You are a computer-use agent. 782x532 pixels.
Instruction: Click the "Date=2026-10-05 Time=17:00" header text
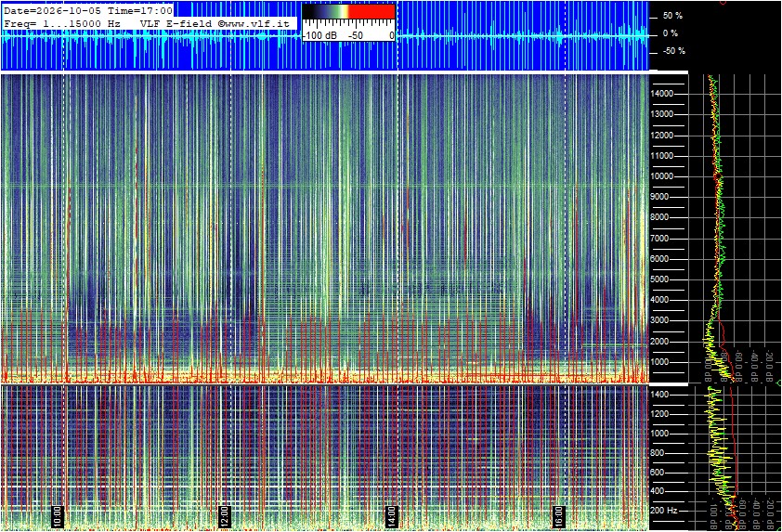(88, 10)
